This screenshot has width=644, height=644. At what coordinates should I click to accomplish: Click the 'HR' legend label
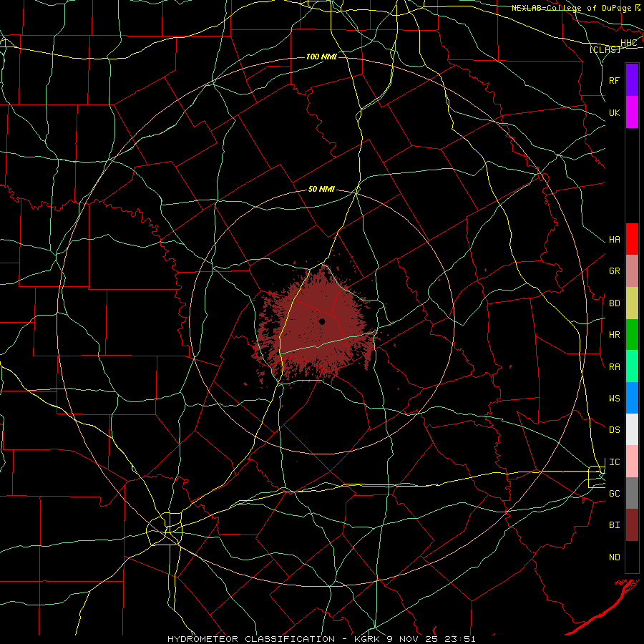tap(615, 335)
